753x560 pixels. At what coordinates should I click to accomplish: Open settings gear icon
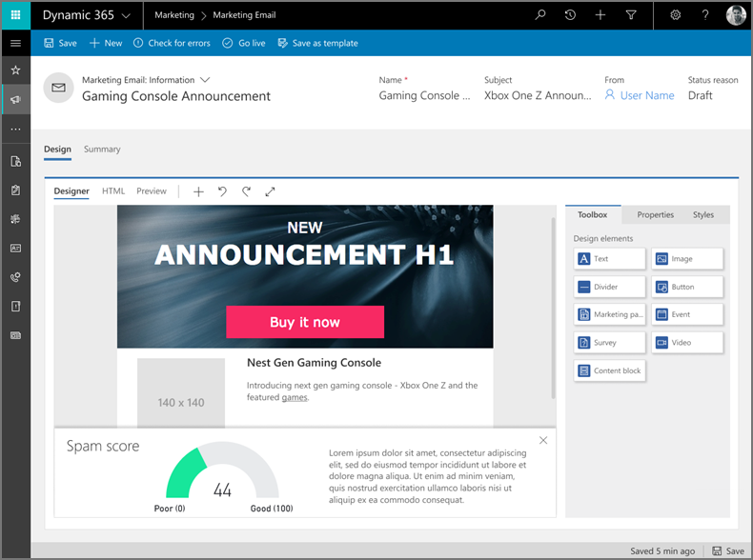[x=676, y=15]
